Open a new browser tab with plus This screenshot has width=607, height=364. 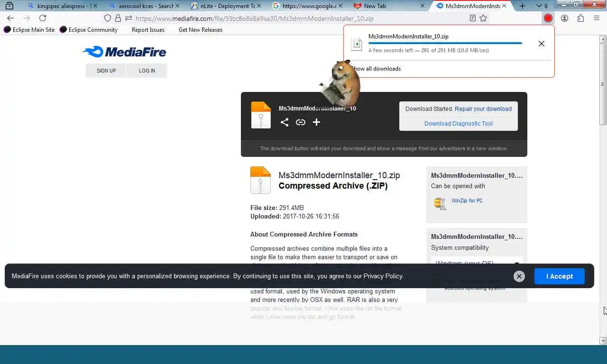pyautogui.click(x=522, y=6)
